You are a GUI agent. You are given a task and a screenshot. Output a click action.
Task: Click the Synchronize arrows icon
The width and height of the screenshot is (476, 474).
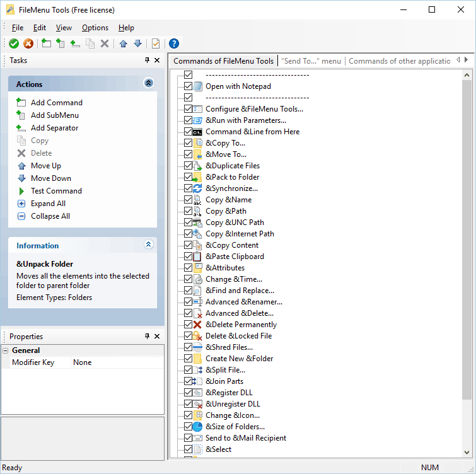197,188
